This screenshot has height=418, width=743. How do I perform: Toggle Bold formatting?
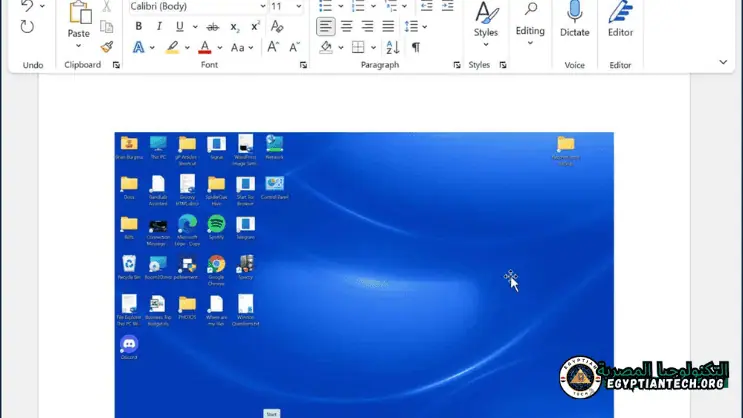pyautogui.click(x=138, y=27)
